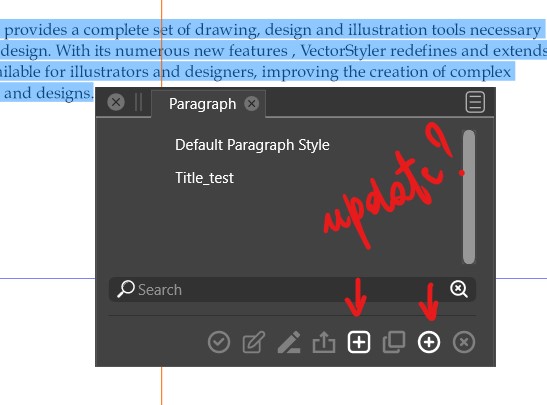Select the Paragraph tab
547x405 pixels.
coord(202,104)
